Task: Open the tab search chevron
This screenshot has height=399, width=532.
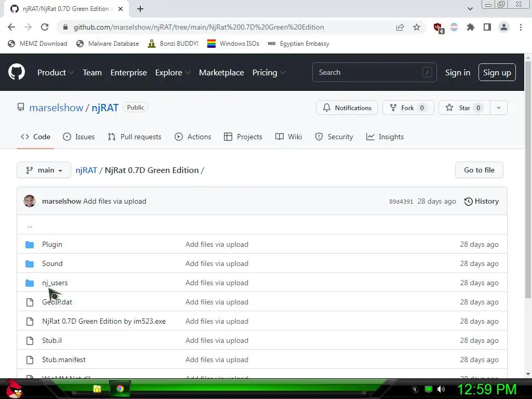Action: (470, 9)
